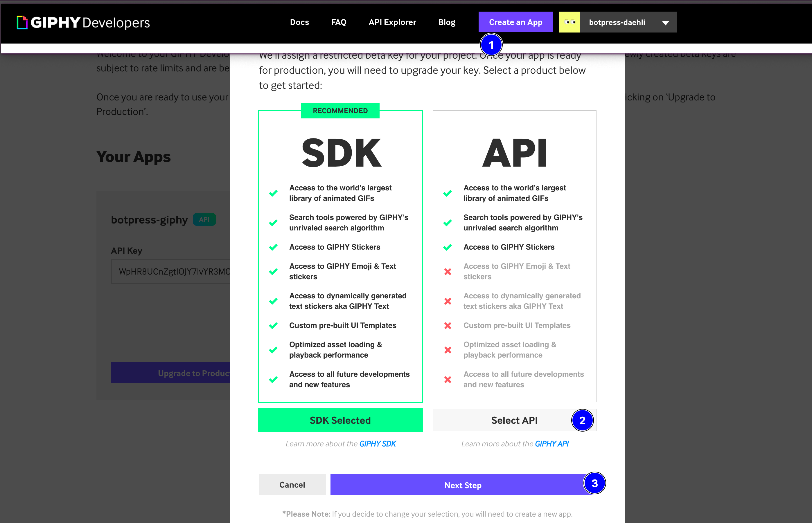The width and height of the screenshot is (812, 523).
Task: Click API red X for Optimized asset loading
Action: (x=448, y=350)
